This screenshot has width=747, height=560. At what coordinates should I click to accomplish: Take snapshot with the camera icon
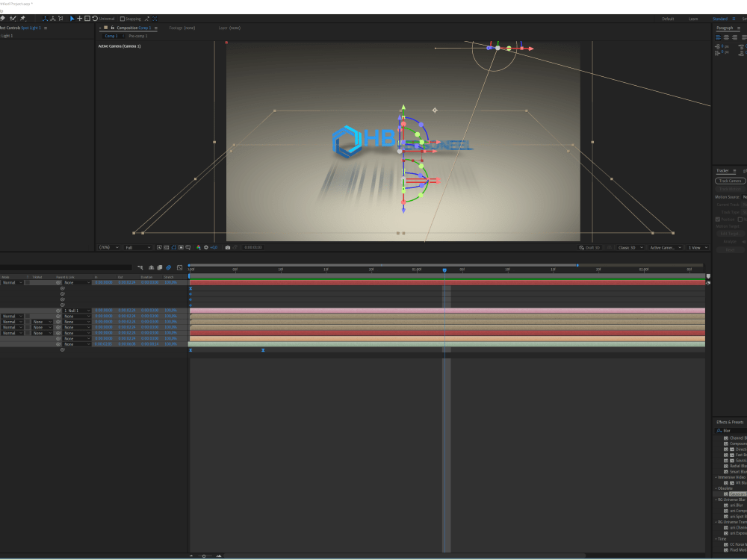click(228, 248)
